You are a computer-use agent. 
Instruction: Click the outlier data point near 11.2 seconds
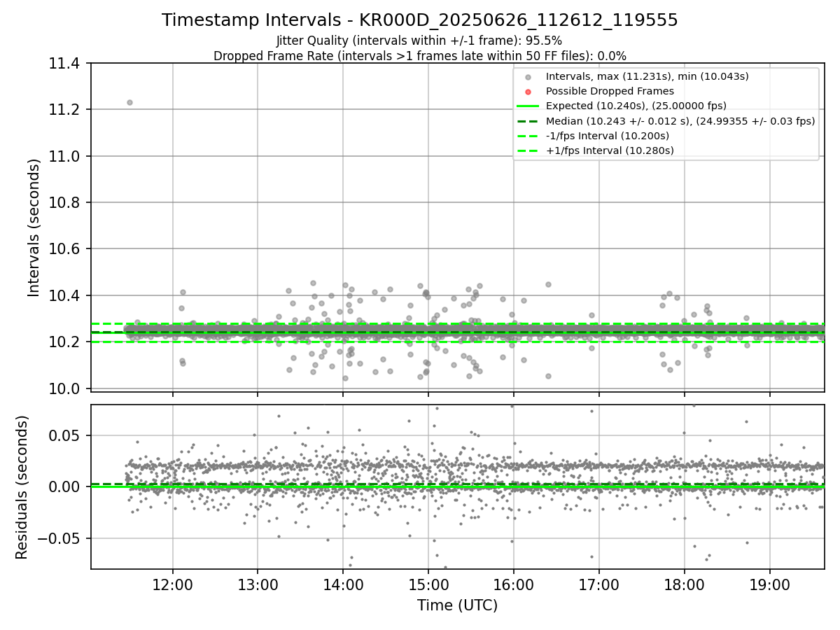tap(129, 102)
